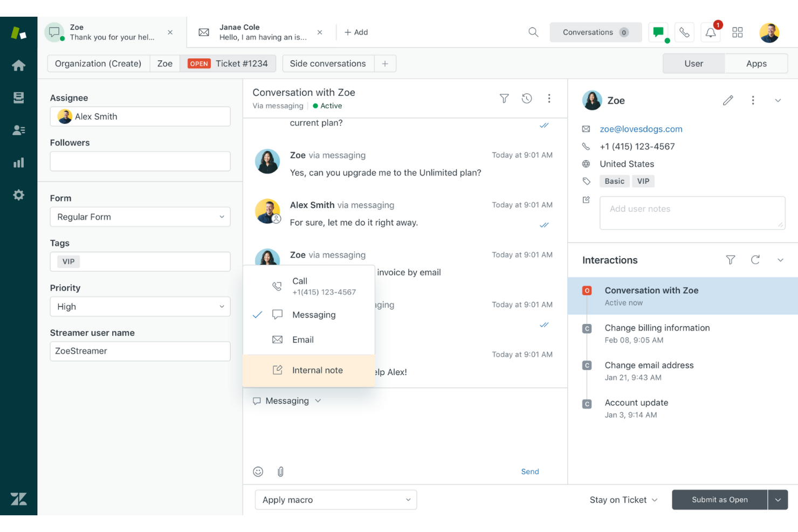Image resolution: width=798 pixels, height=532 pixels.
Task: Click the Add user notes field
Action: pos(692,212)
